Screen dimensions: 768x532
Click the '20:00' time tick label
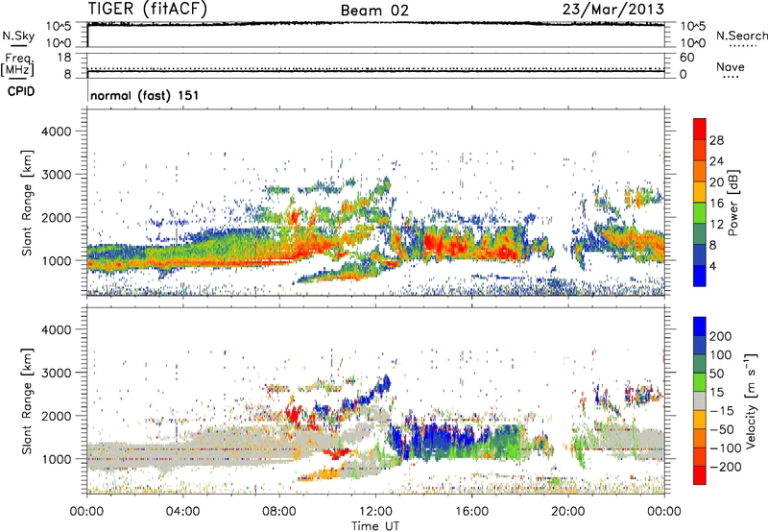coord(567,512)
